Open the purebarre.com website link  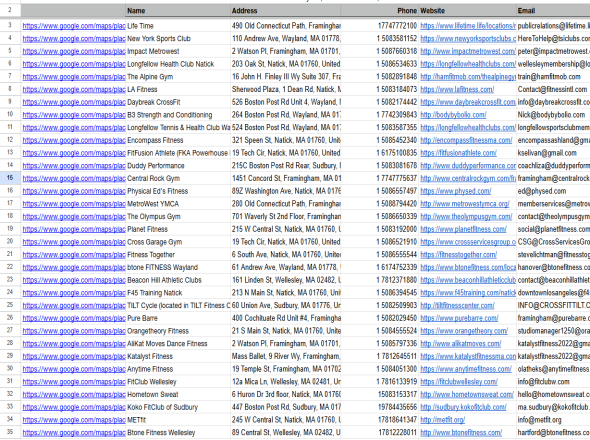click(459, 318)
